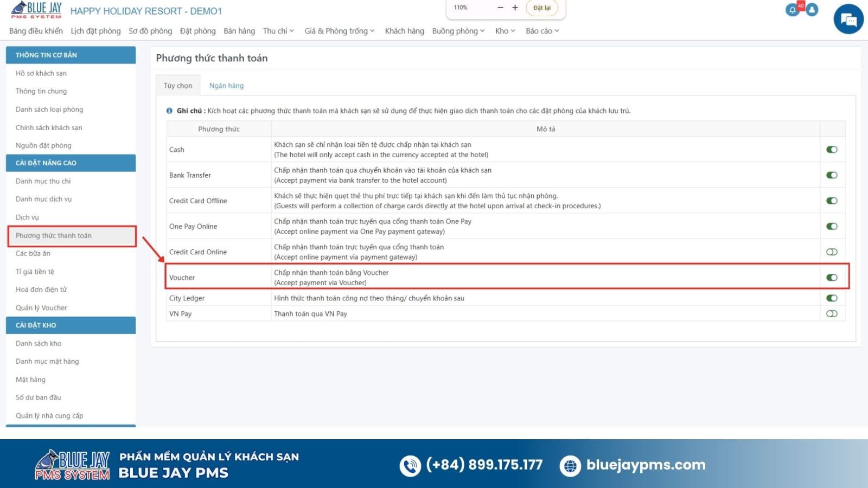Click the user profile avatar icon
This screenshot has height=488, width=868.
click(812, 10)
